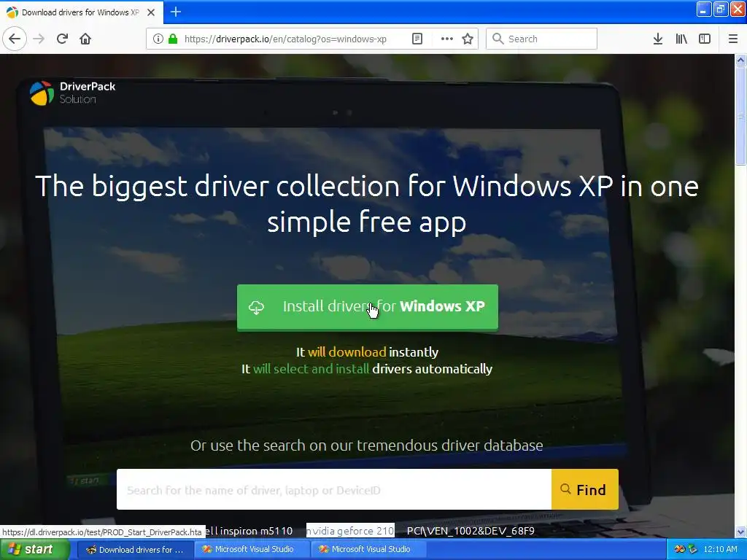Screen dimensions: 747x560
Task: Select the inspiron m5110 example link
Action: pyautogui.click(x=250, y=531)
